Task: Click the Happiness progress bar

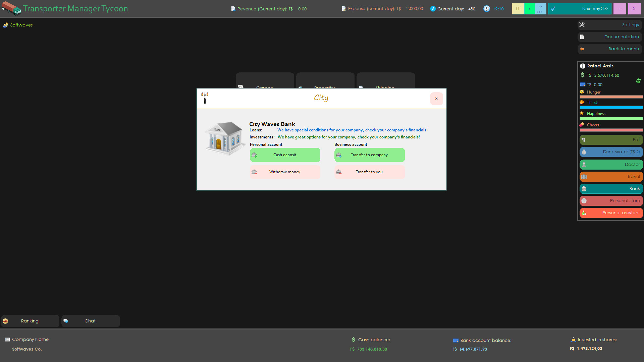Action: click(x=611, y=118)
